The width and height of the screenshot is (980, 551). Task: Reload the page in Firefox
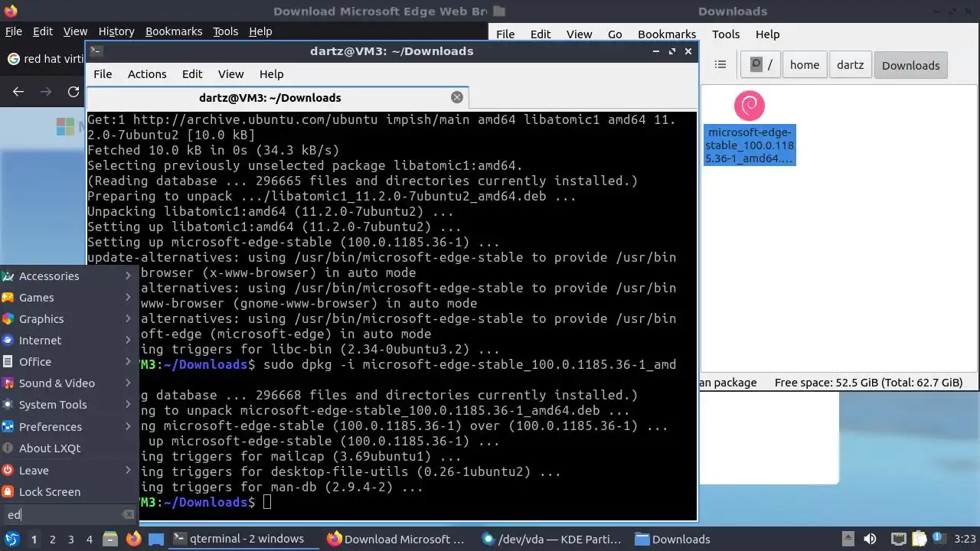tap(73, 92)
